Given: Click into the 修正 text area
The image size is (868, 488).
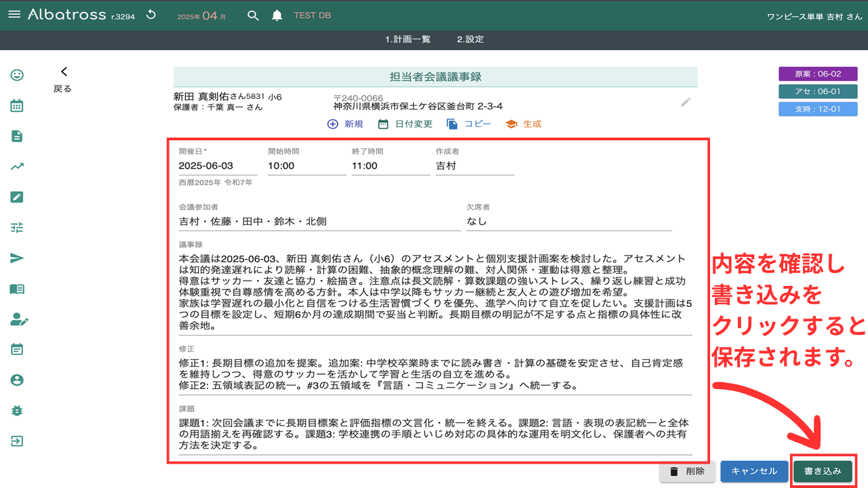Looking at the screenshot, I should point(435,375).
